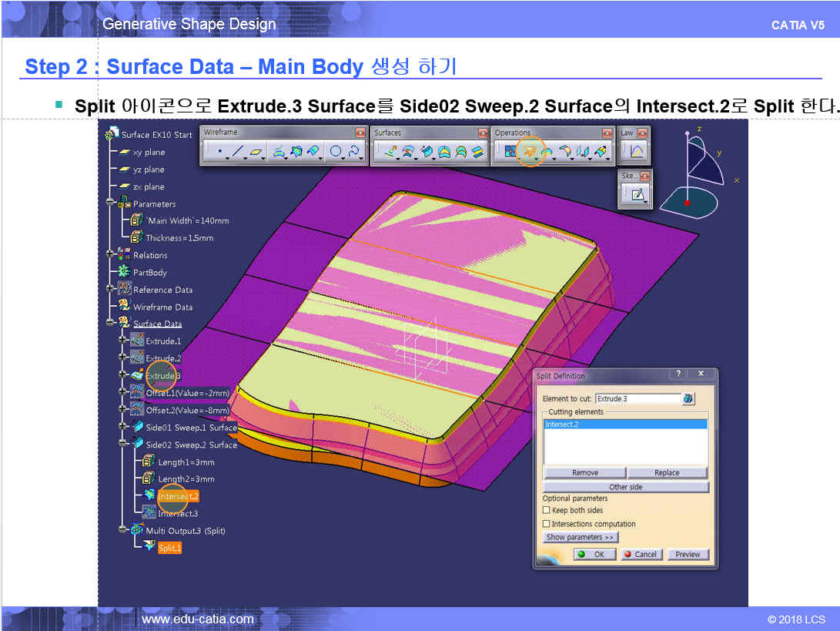Select the Join icon in Operations toolbar
This screenshot has width=840, height=631.
tap(510, 153)
